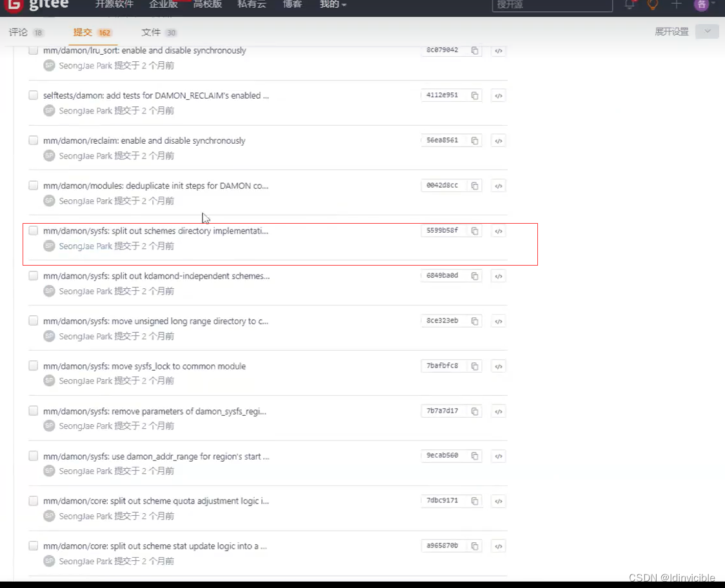Open the notifications bell
This screenshot has height=588, width=725.
coord(629,5)
